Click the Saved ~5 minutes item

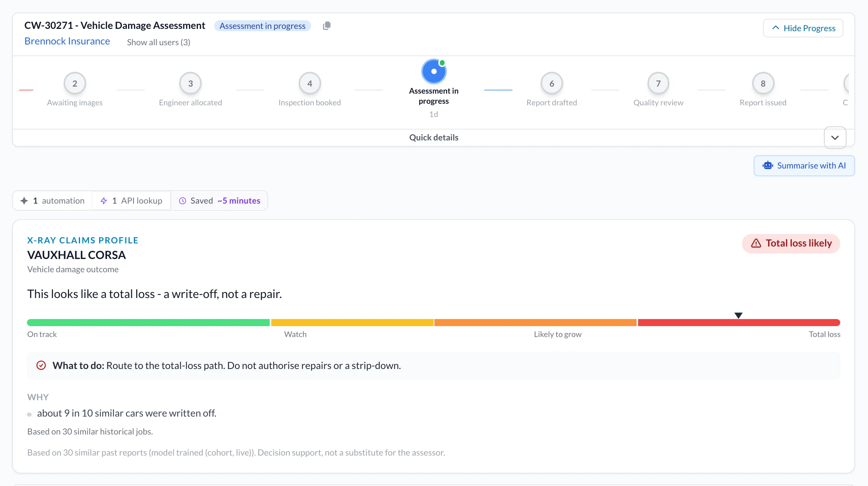[219, 200]
